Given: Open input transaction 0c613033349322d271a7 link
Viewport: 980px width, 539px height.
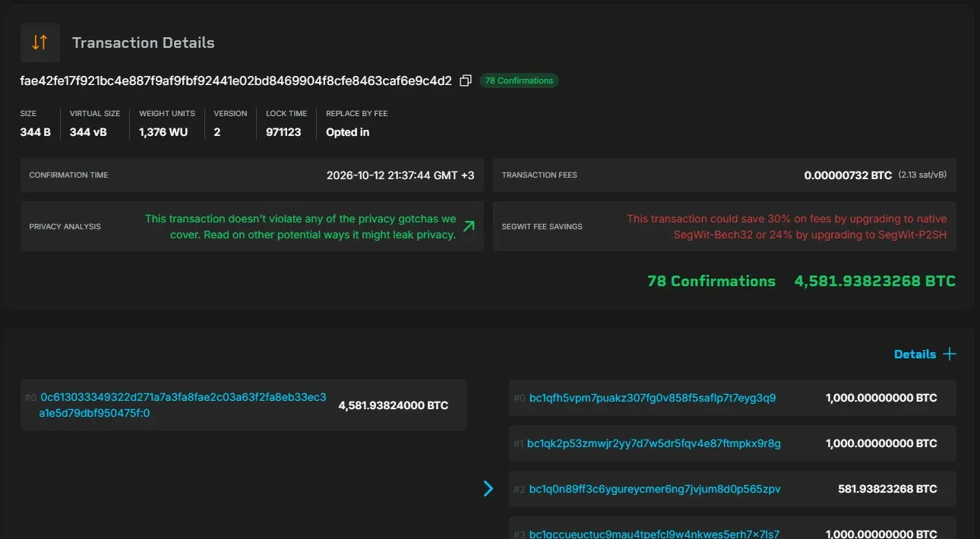Looking at the screenshot, I should (183, 405).
